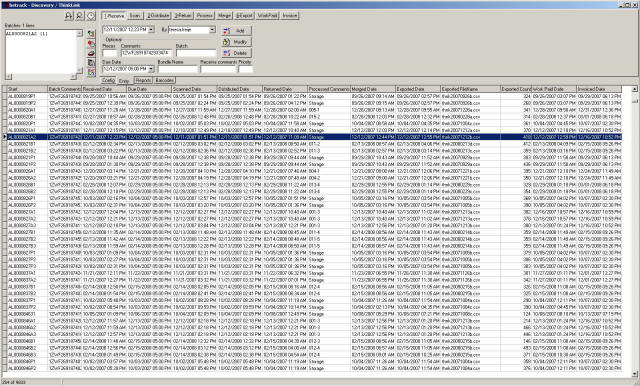The image size is (640, 386).
Task: Click the first person-search icon beside the clock
Action: click(x=69, y=16)
